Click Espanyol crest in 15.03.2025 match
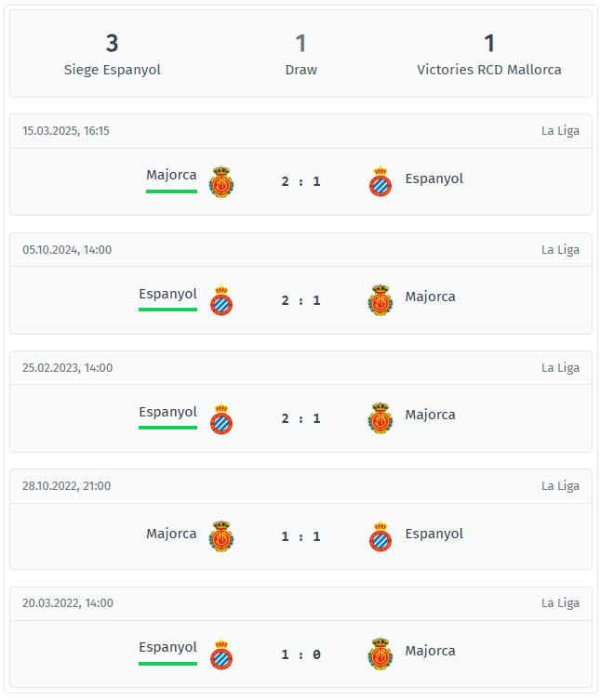The width and height of the screenshot is (601, 700). [x=381, y=181]
